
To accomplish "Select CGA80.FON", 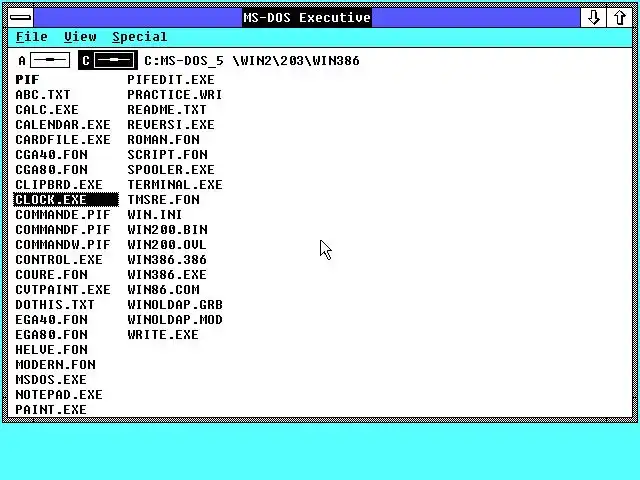I will pos(51,170).
